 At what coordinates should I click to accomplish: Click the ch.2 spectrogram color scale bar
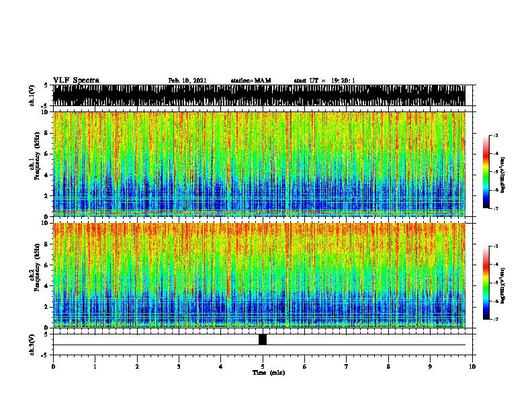coord(486,283)
